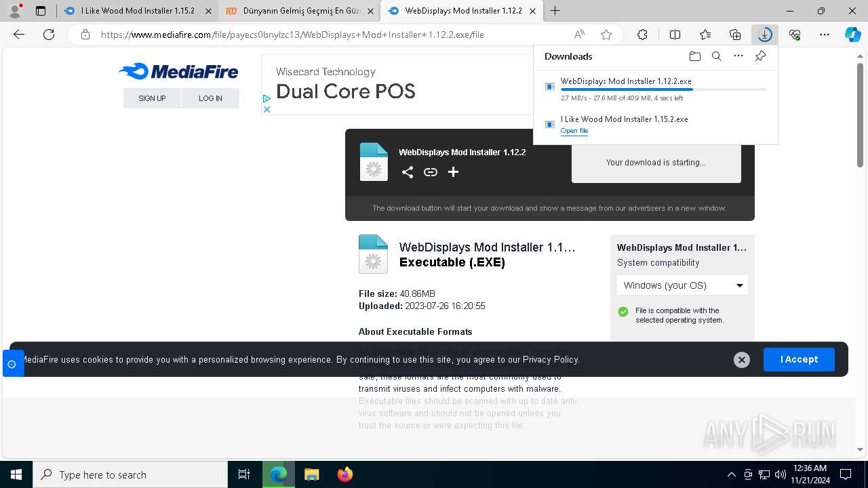Viewport: 868px width, 488px height.
Task: Click the SIGN UP button
Action: click(x=152, y=98)
